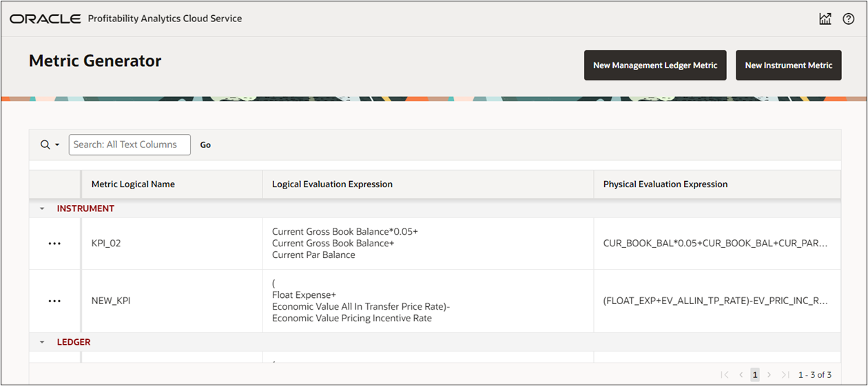The height and width of the screenshot is (386, 868).
Task: Collapse the LEDGER group
Action: 41,342
